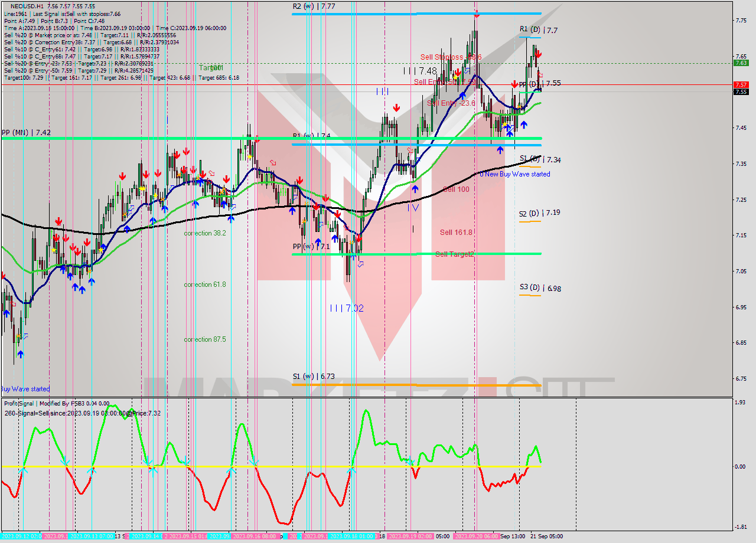Click the PP (D) | 7.55 pivot label
756x543 pixels.
(540, 84)
